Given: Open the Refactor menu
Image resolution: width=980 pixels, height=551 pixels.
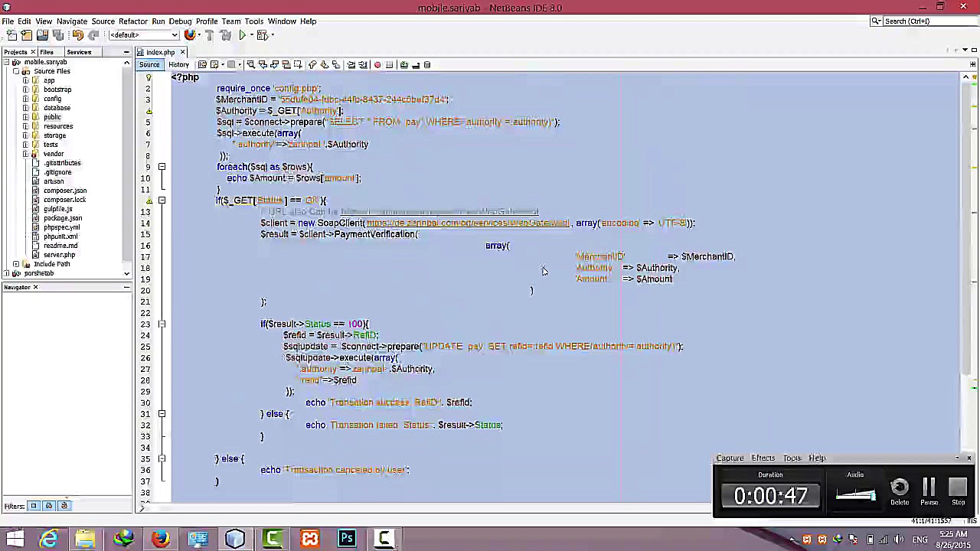Looking at the screenshot, I should [x=132, y=21].
